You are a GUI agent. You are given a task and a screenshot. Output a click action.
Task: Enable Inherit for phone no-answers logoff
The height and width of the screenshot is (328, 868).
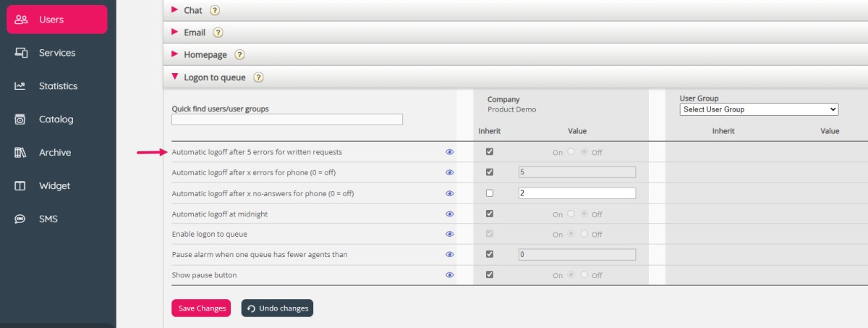(490, 193)
